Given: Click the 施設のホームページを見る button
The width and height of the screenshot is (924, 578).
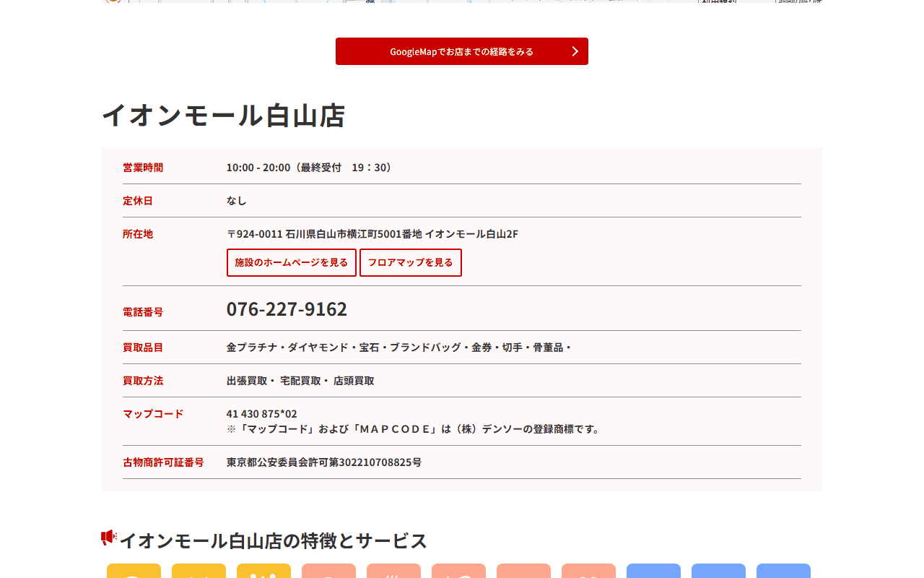Looking at the screenshot, I should coord(292,262).
